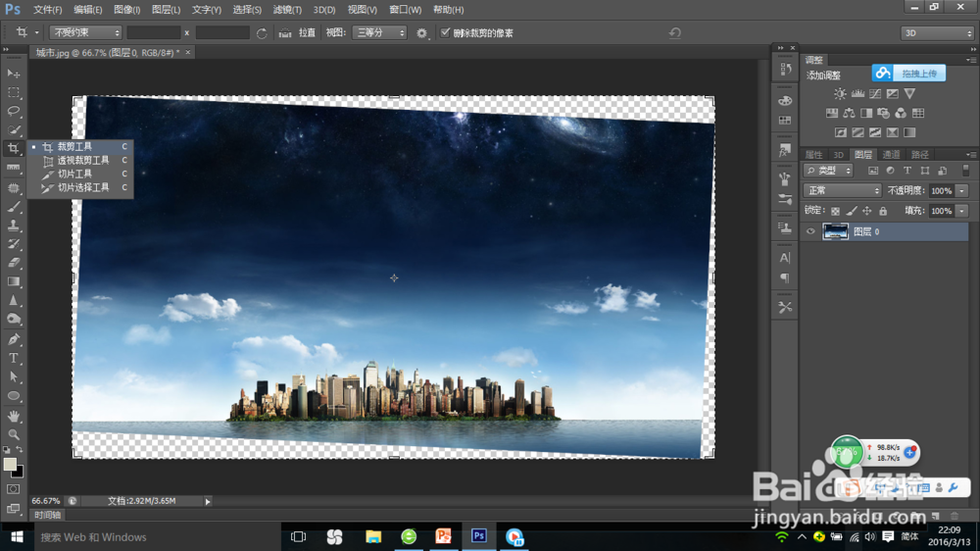
Task: Add a Photo Filter adjustment
Action: (x=883, y=113)
